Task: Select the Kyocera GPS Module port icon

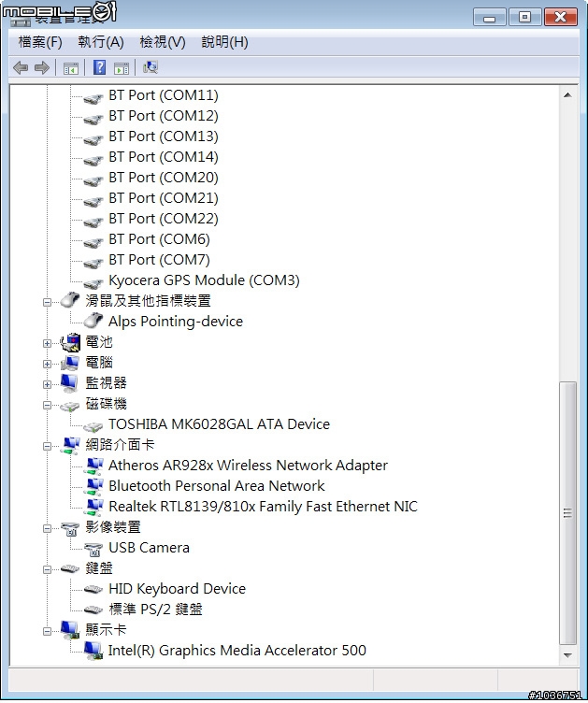Action: pos(93,282)
